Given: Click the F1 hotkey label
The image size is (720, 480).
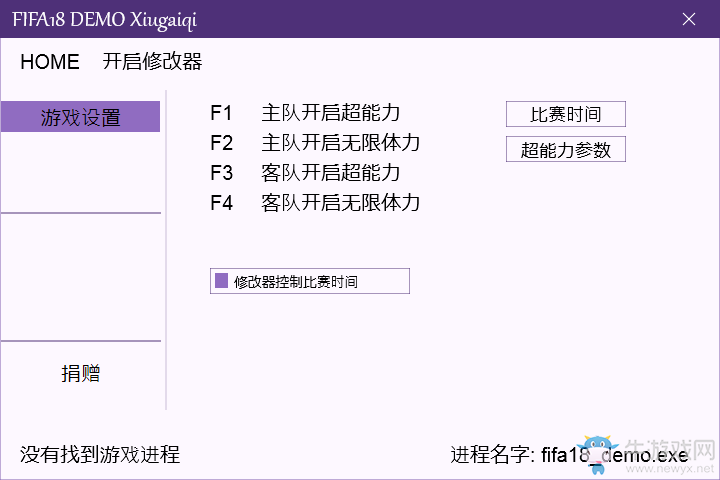Looking at the screenshot, I should click(x=221, y=113).
